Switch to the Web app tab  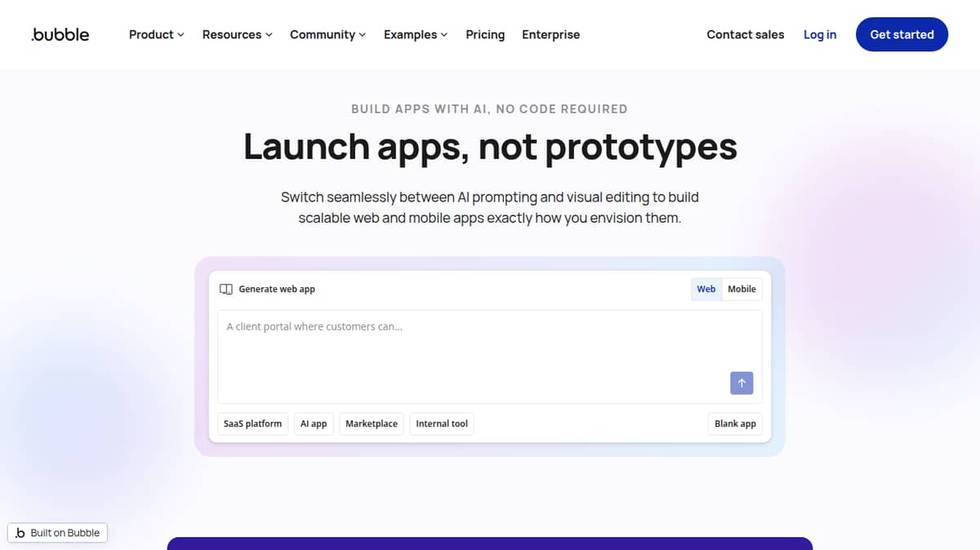(706, 289)
